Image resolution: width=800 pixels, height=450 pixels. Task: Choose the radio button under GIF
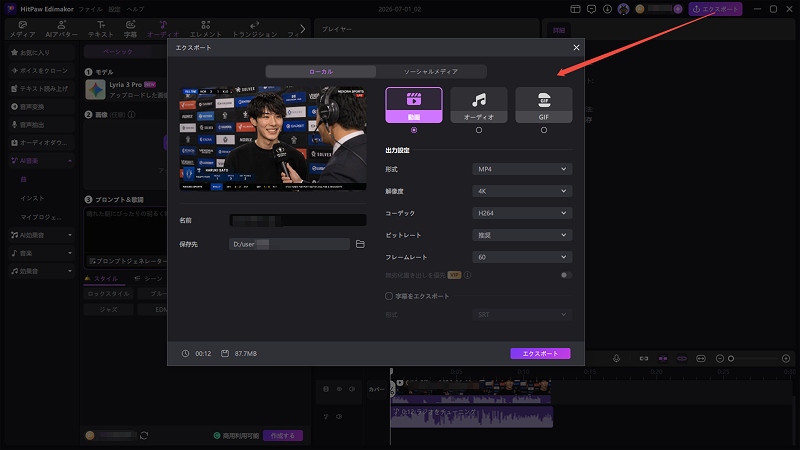click(544, 130)
